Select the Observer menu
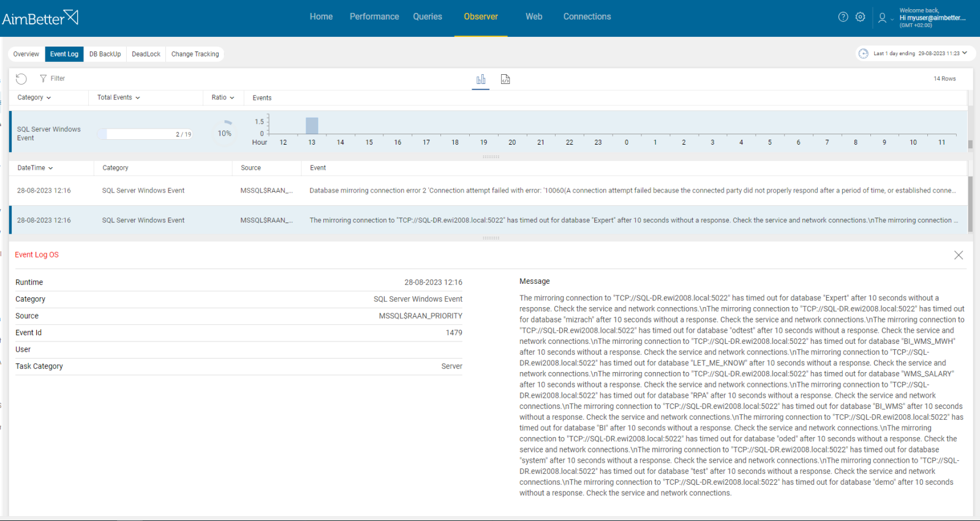 point(481,17)
